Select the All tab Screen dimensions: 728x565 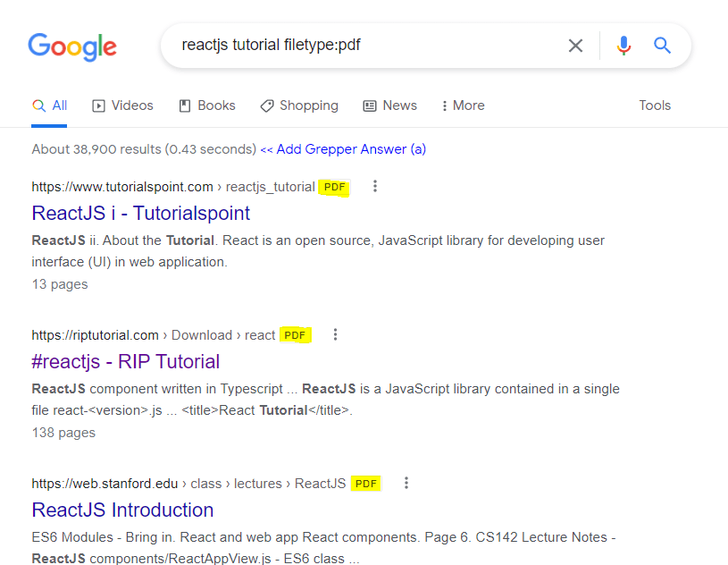click(x=49, y=105)
